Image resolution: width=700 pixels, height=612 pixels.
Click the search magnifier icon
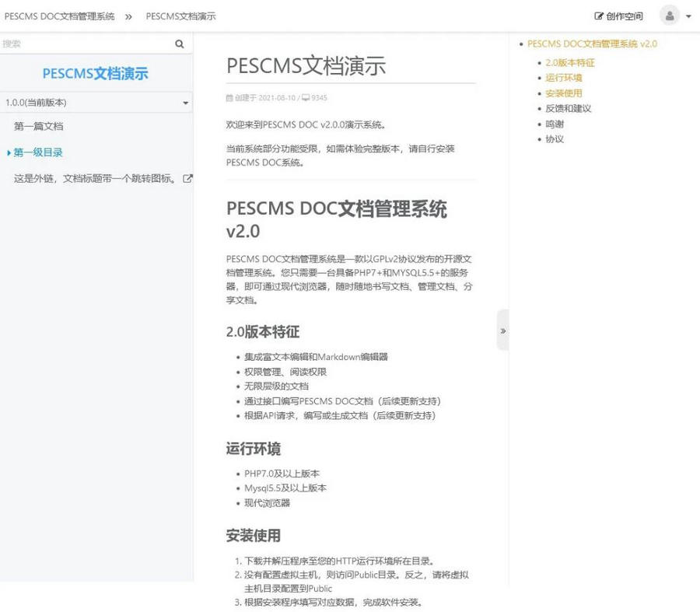180,44
